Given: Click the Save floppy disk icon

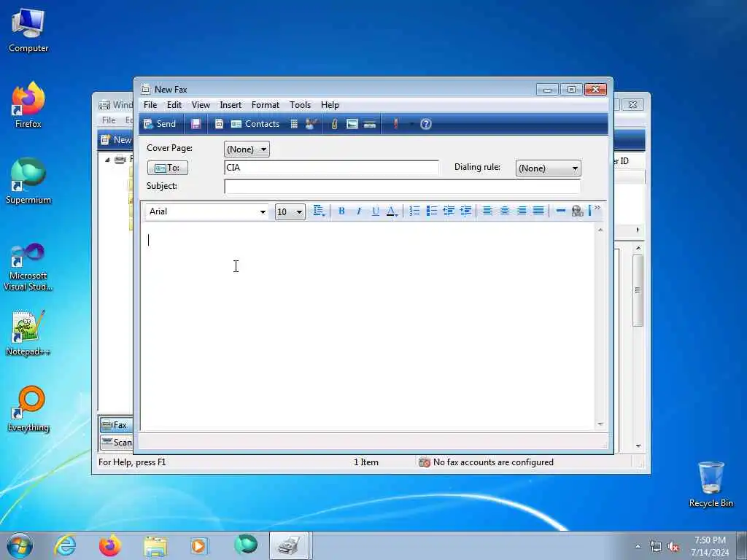Looking at the screenshot, I should pyautogui.click(x=196, y=124).
